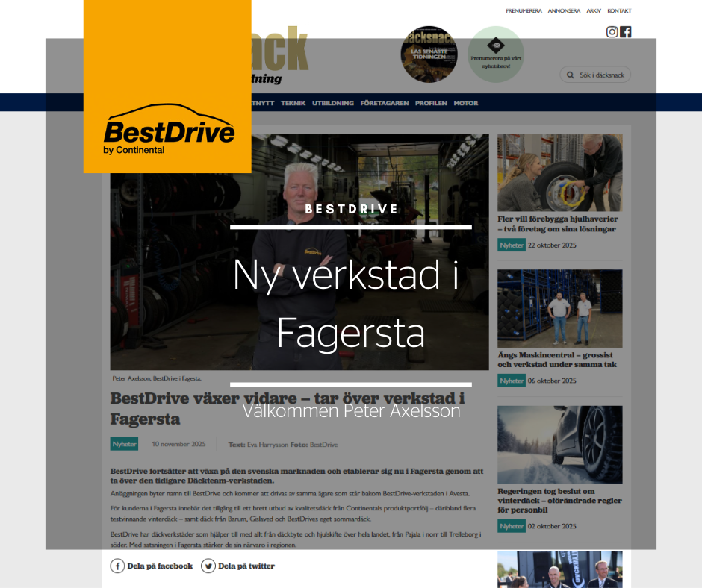Click the Nyheter tag dated 02 oktober 2025
The width and height of the screenshot is (702, 588).
click(x=512, y=526)
